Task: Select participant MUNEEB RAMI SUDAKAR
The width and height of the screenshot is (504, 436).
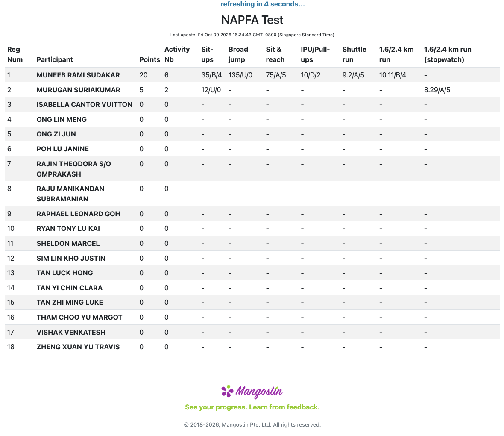Action: pyautogui.click(x=78, y=75)
